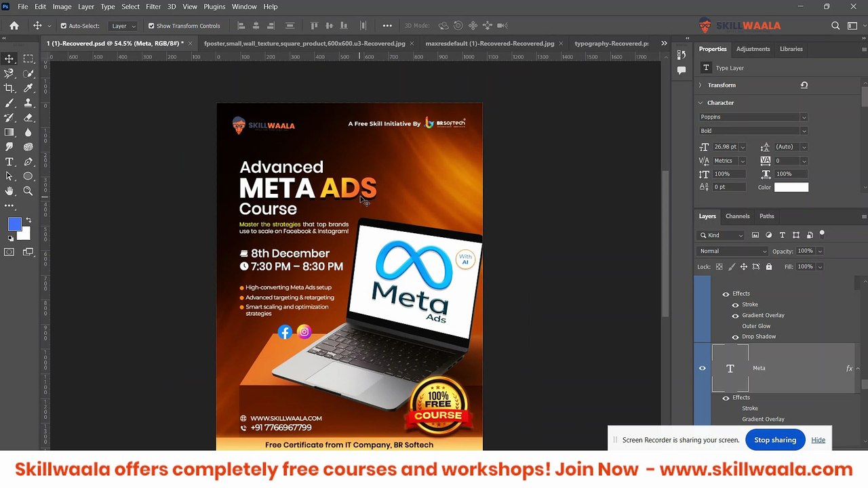Switch to the Libraries tab

point(791,49)
